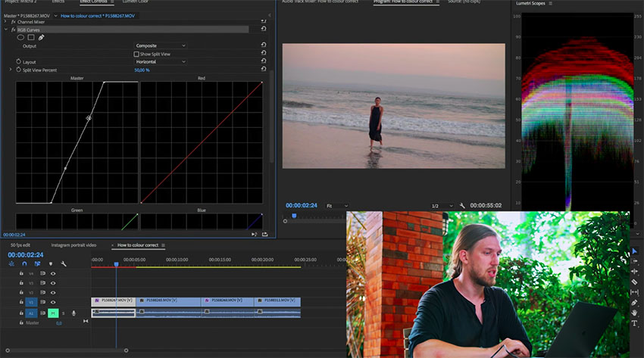Viewport: 644px width, 358px height.
Task: Target the V1 video track
Action: pos(31,302)
